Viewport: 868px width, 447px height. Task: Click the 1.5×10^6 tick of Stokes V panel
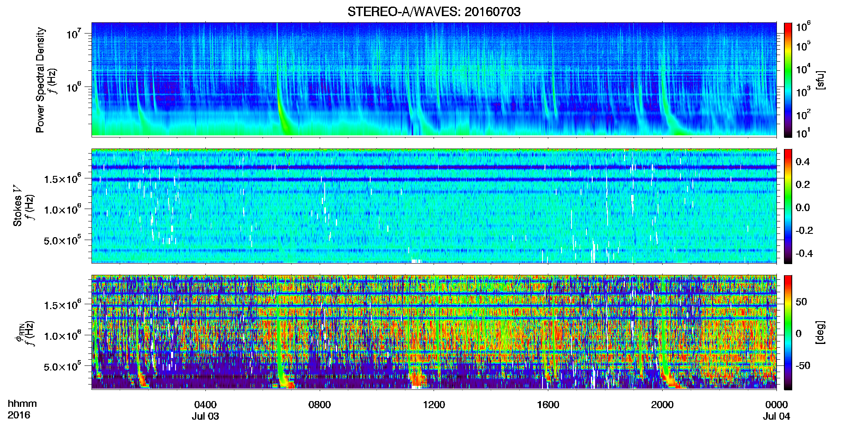pyautogui.click(x=63, y=179)
